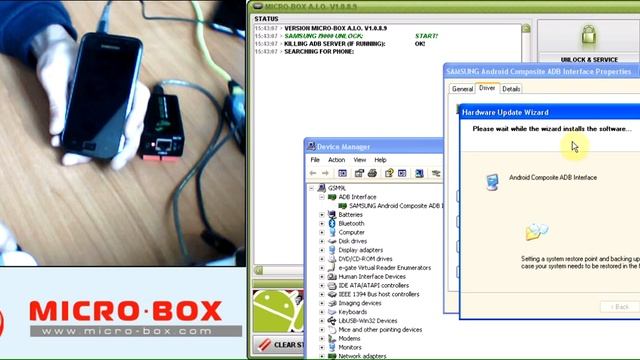The width and height of the screenshot is (640, 360).
Task: Click the DVD/CD-ROM drives category icon
Action: (332, 259)
